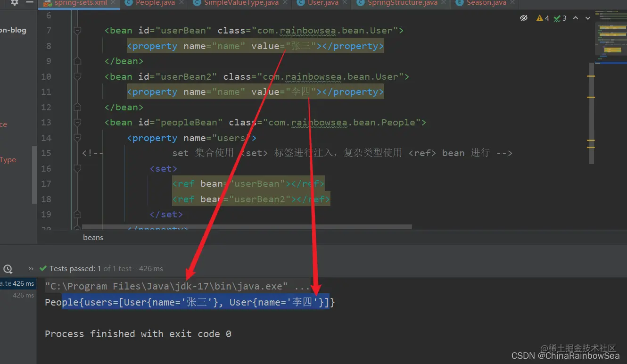Collapse set element fold on line 16
This screenshot has width=627, height=364.
(x=77, y=169)
